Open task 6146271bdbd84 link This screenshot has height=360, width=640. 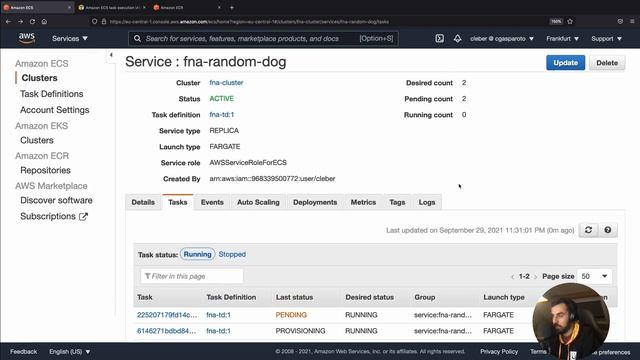tap(167, 331)
